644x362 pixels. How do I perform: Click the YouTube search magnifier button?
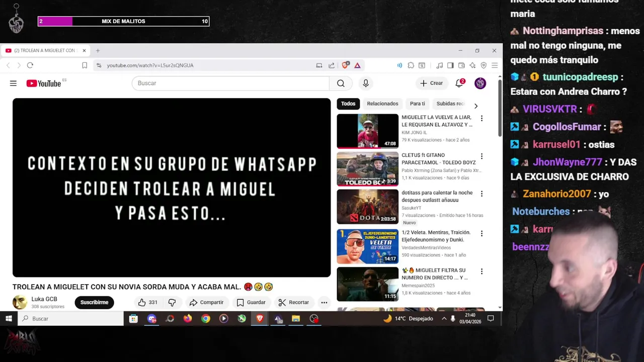pos(341,83)
